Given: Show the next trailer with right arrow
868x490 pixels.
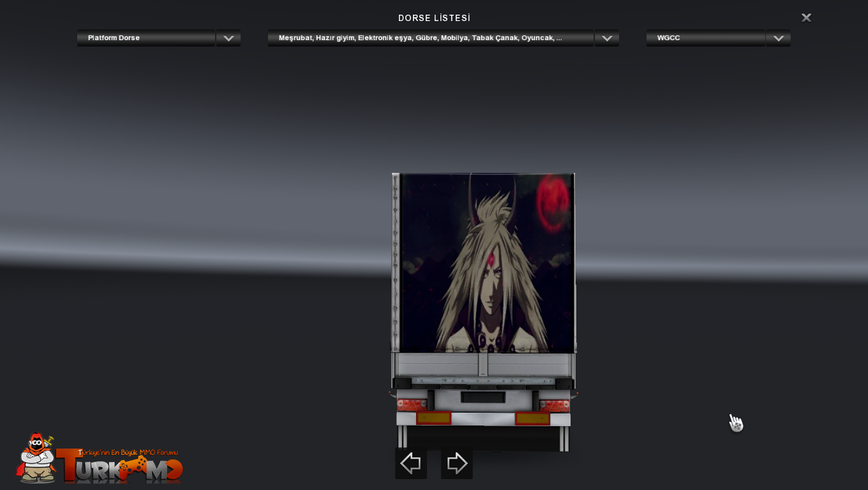Looking at the screenshot, I should pyautogui.click(x=457, y=463).
